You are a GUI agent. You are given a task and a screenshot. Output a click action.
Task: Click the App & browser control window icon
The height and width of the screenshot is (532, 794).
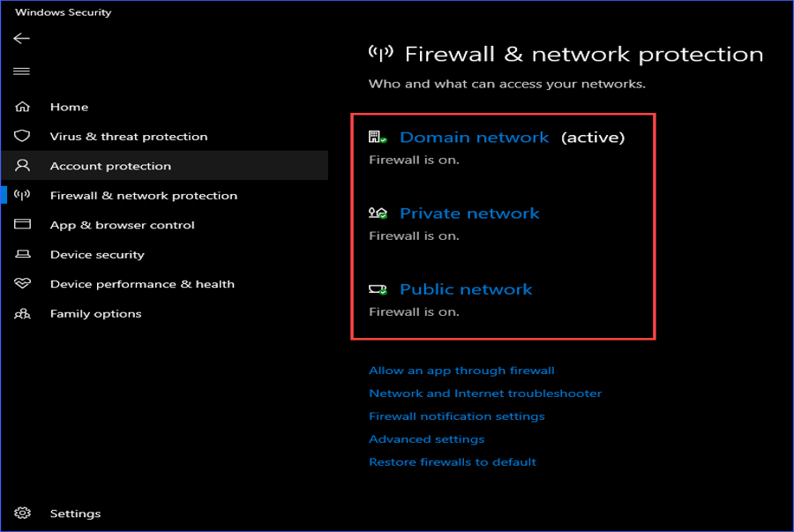point(22,224)
